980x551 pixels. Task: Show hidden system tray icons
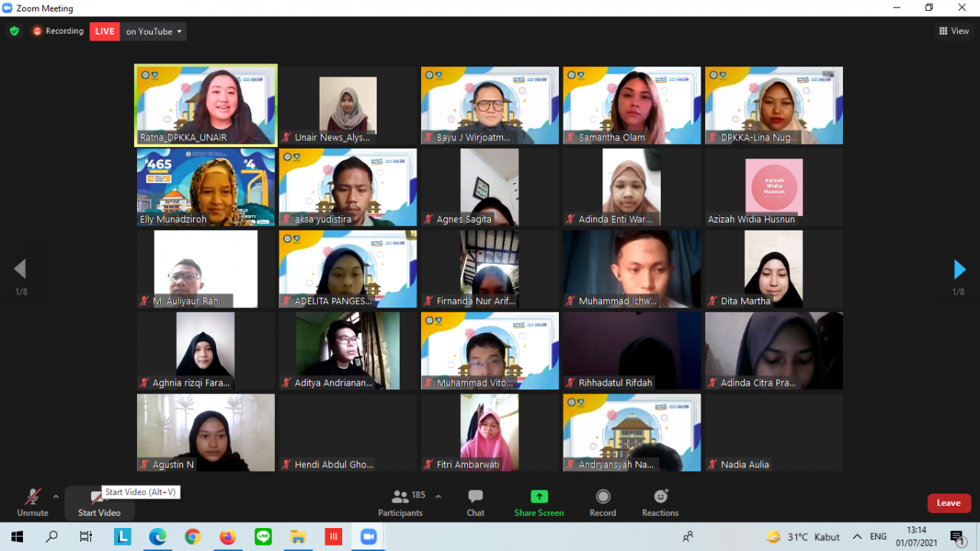click(857, 537)
